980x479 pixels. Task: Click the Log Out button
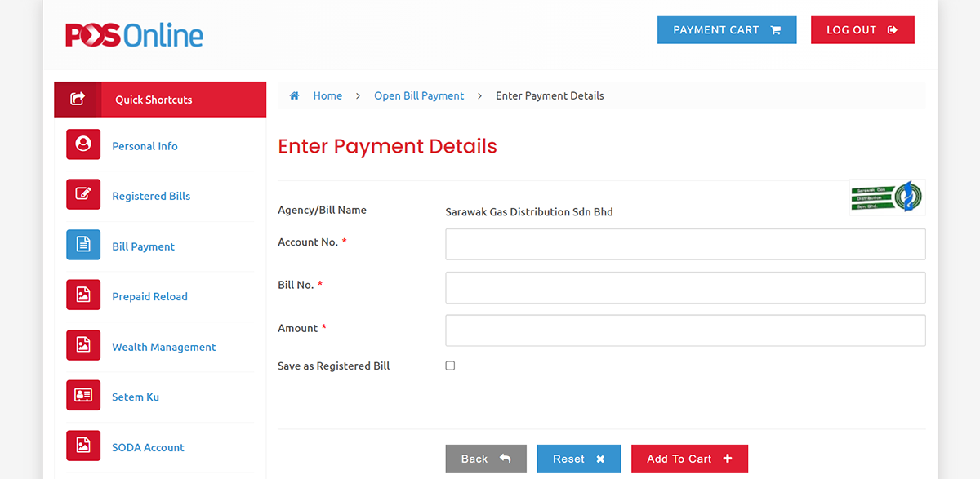point(862,29)
